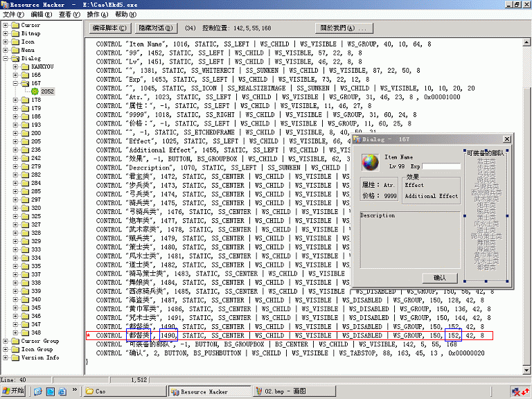Collapse the 167 folder node
Screen dimensions: 532x399
point(15,83)
